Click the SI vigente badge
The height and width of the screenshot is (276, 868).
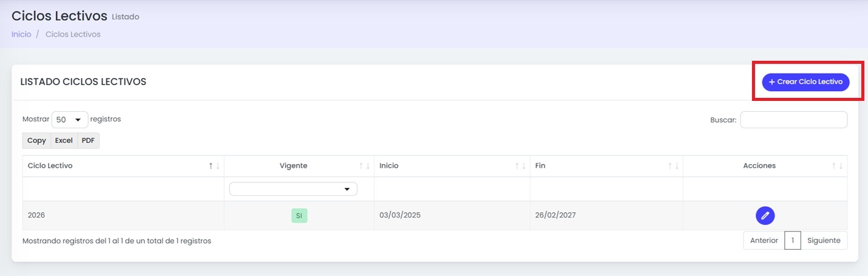coord(299,216)
